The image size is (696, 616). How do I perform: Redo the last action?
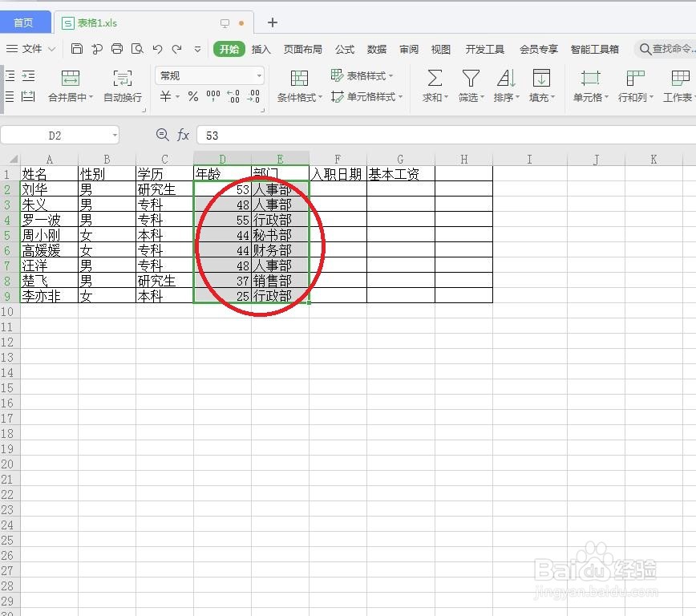pos(176,49)
